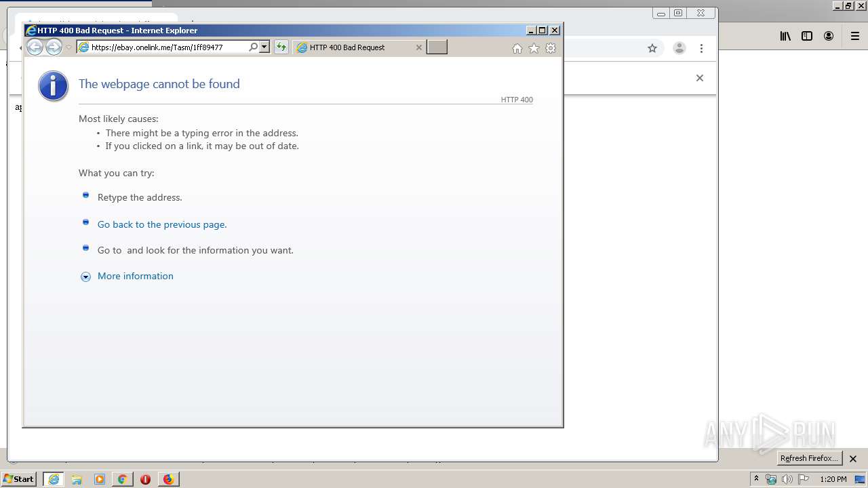Click the Refresh Firefox… button
The width and height of the screenshot is (868, 488).
coord(809,458)
